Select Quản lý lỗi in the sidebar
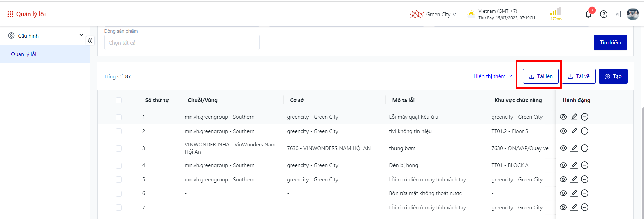The height and width of the screenshot is (219, 644). 24,54
